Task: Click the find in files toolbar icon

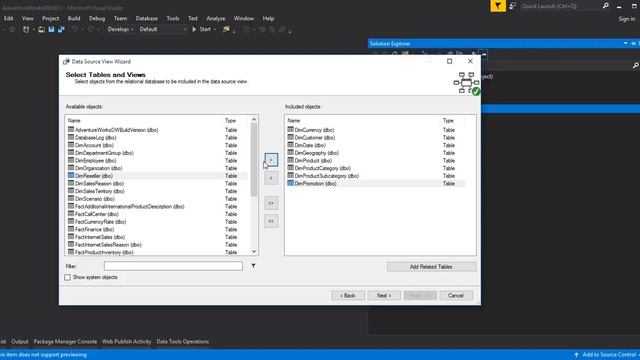Action: pos(226,29)
